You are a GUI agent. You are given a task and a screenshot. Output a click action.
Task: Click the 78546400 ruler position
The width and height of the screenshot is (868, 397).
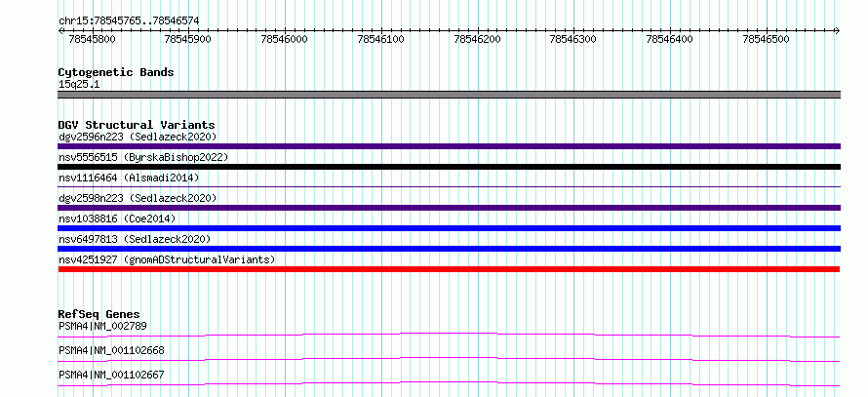[x=670, y=39]
